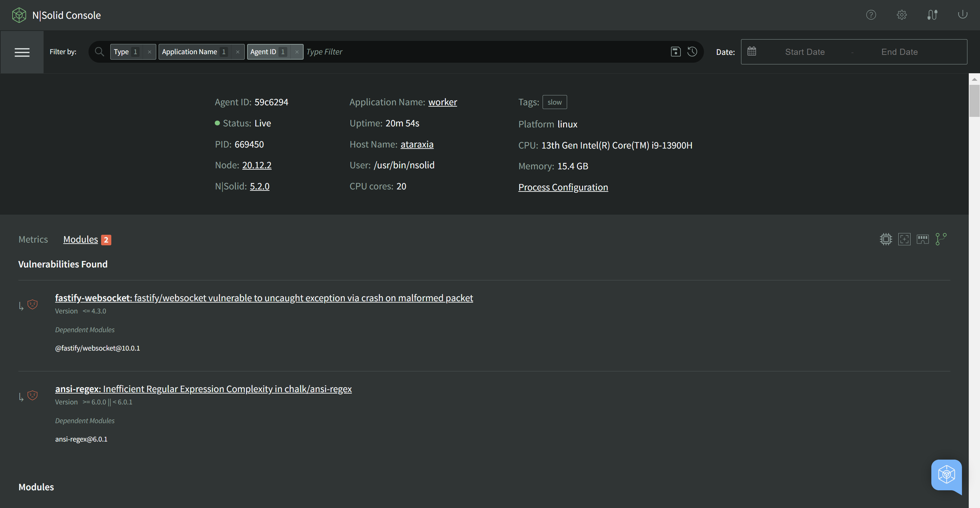Click the N|Solid Console logo icon
Image resolution: width=980 pixels, height=508 pixels.
tap(19, 15)
